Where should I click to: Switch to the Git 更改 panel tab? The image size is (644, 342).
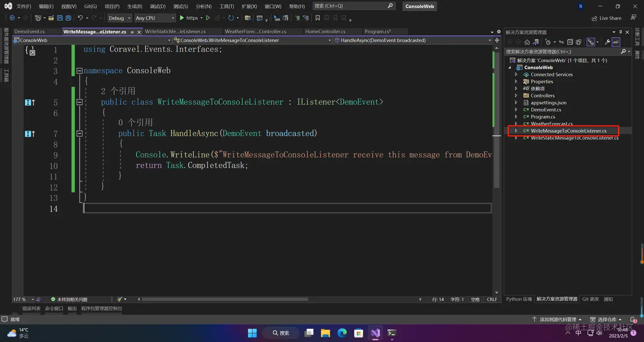tap(590, 299)
